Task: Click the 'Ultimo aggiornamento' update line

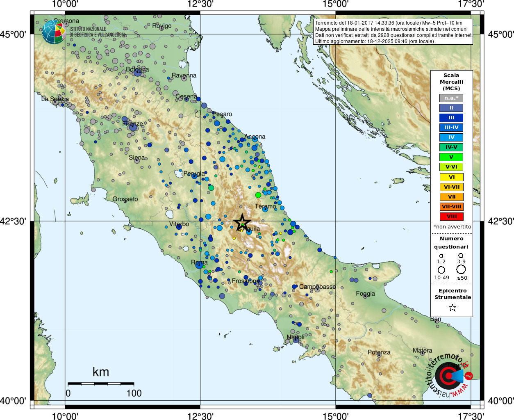Action: (374, 41)
